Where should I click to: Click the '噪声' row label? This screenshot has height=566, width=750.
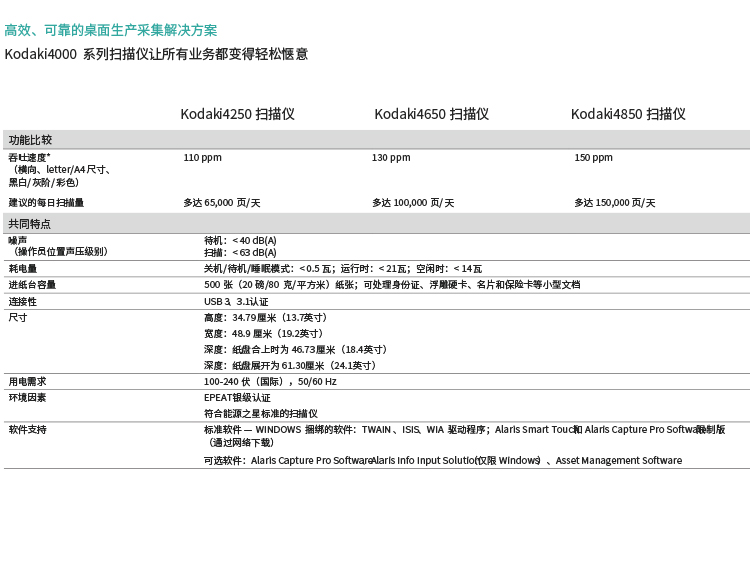click(x=18, y=240)
